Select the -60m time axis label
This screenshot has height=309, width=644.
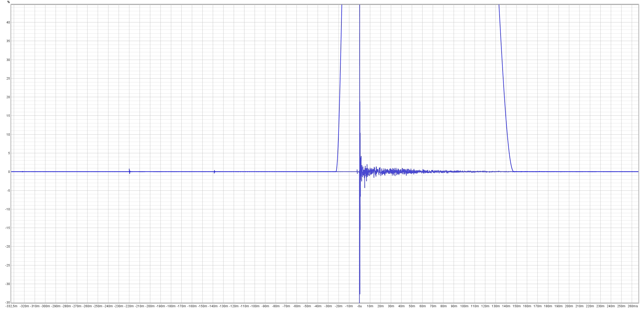click(x=297, y=306)
